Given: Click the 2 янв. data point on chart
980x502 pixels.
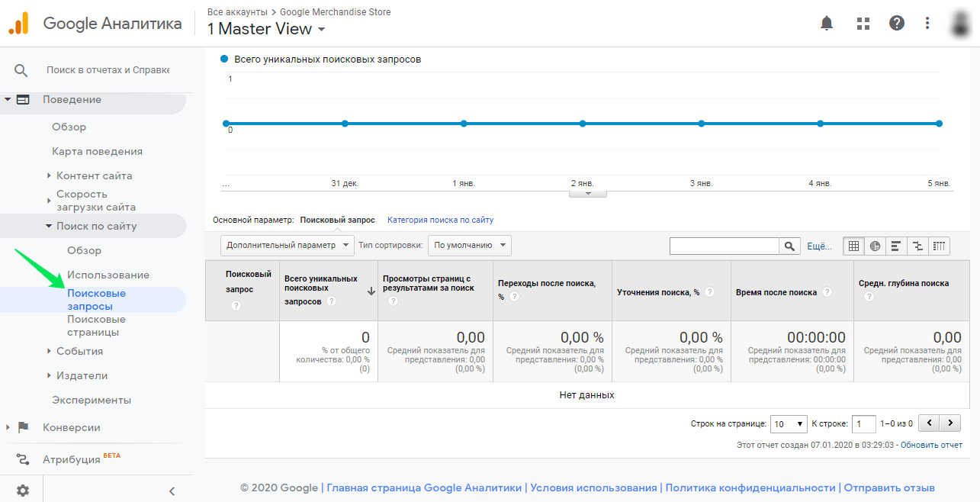Looking at the screenshot, I should point(583,124).
